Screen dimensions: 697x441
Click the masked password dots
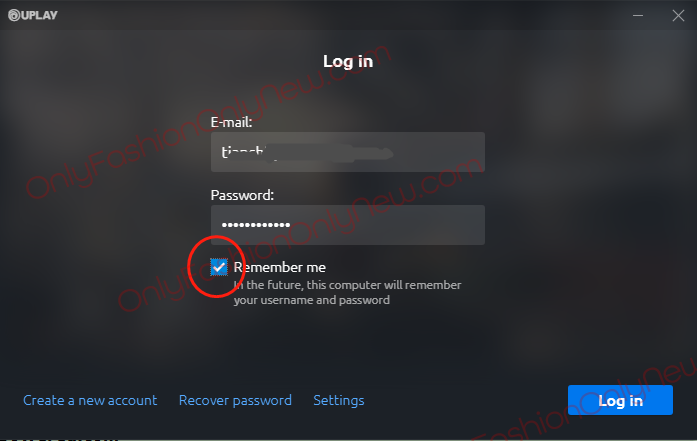256,225
